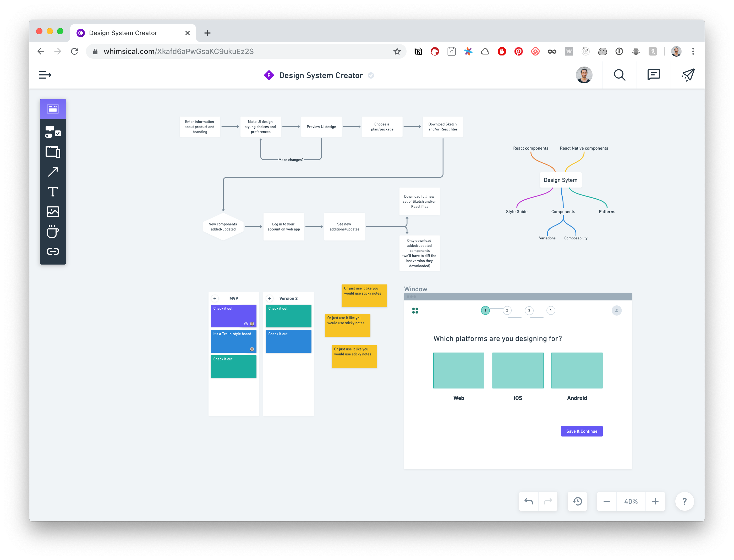Add a card to MVP column

[215, 298]
